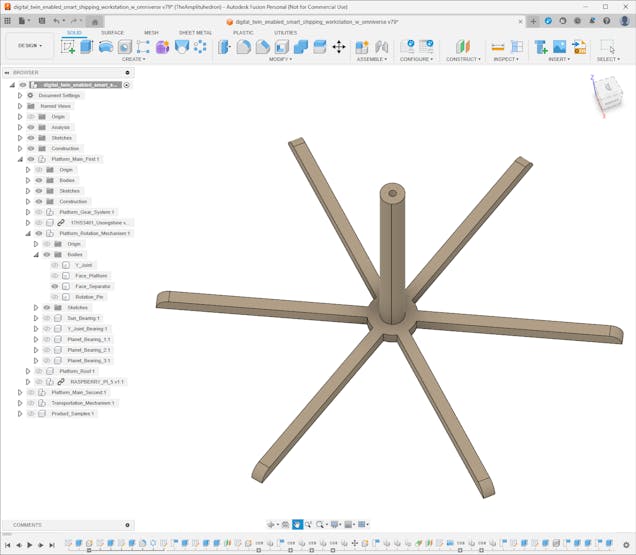The width and height of the screenshot is (636, 555).
Task: Collapse the Platform_Rotation_Mechanism 1 node
Action: coord(27,233)
